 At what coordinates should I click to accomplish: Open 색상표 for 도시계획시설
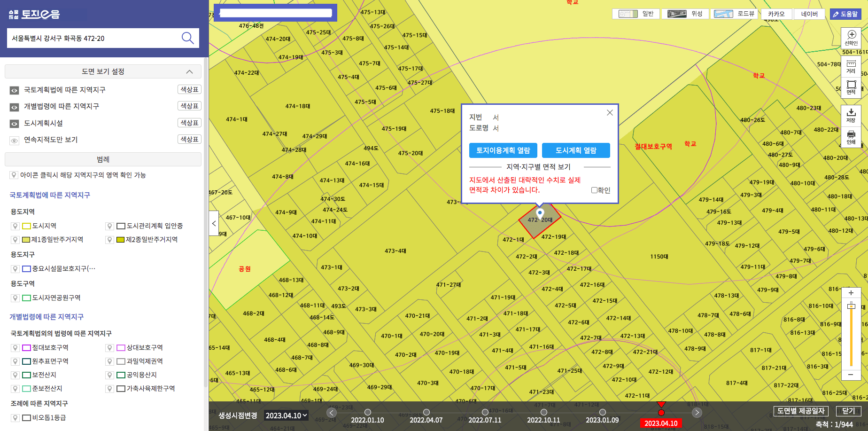pyautogui.click(x=190, y=123)
